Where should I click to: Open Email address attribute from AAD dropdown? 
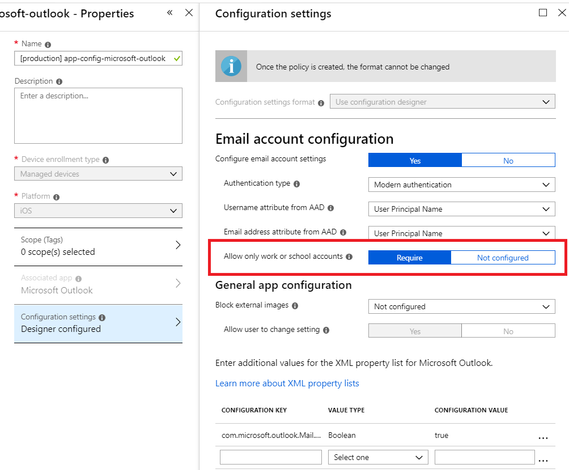tap(462, 233)
